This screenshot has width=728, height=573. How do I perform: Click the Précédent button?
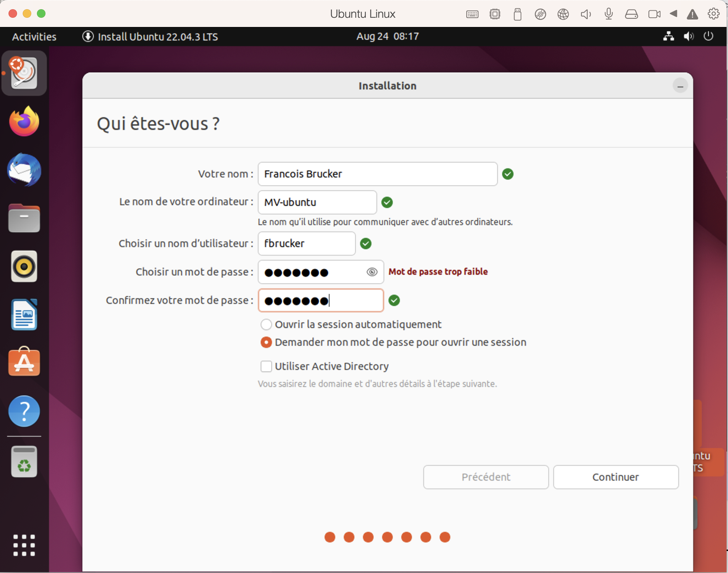tap(486, 477)
